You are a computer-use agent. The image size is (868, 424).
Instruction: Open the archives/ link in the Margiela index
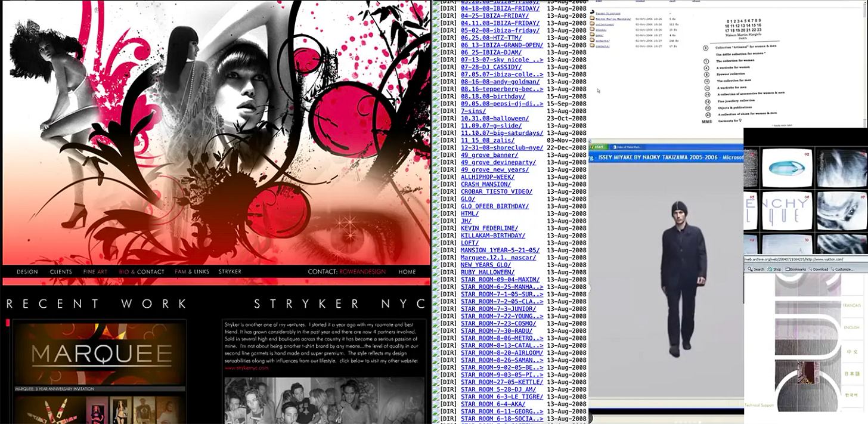[x=602, y=41]
